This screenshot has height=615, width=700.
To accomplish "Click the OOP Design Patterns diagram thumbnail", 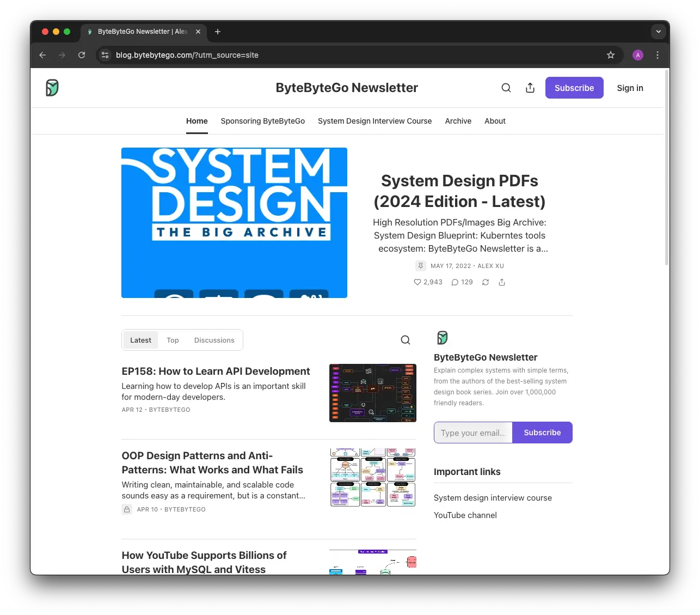I will [373, 478].
